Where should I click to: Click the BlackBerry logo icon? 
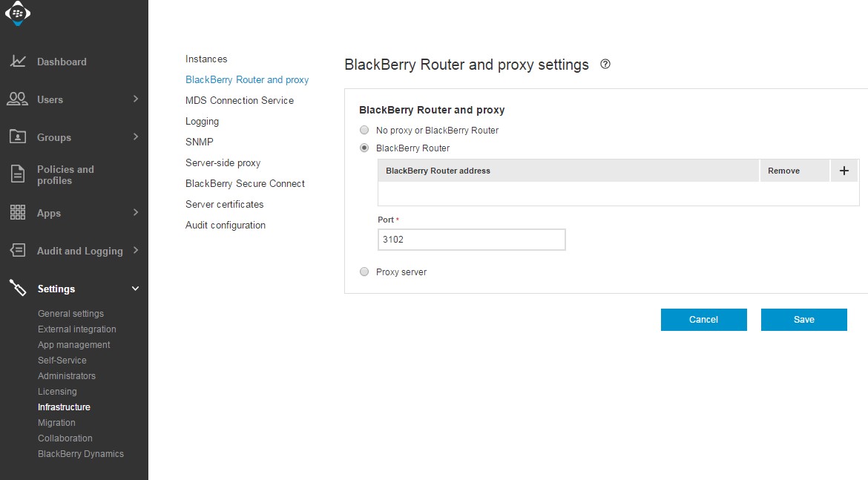18,13
